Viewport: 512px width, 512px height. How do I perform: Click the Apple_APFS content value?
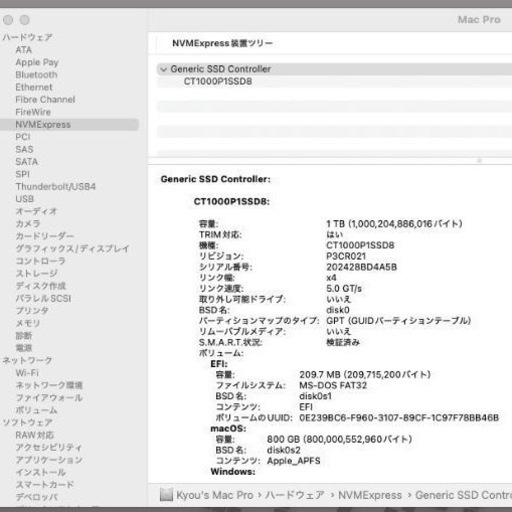pos(294,461)
